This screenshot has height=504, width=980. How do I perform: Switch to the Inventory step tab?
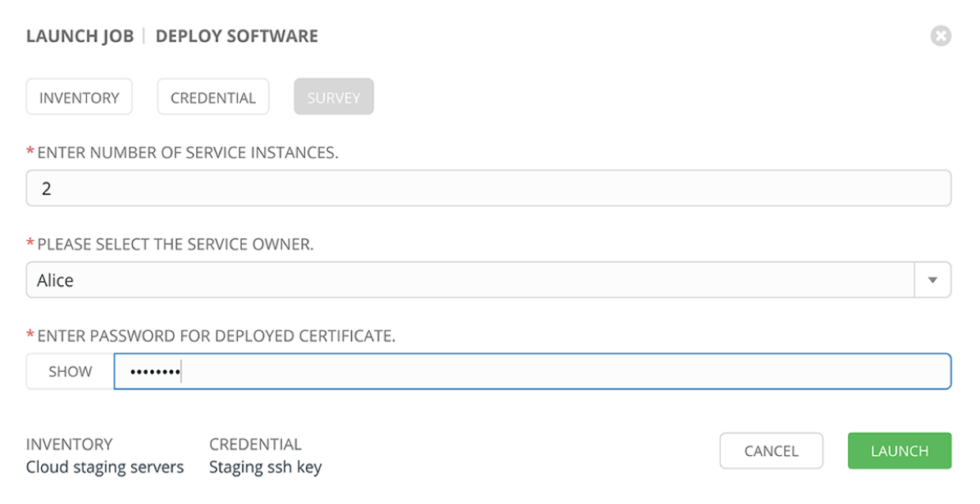click(79, 97)
